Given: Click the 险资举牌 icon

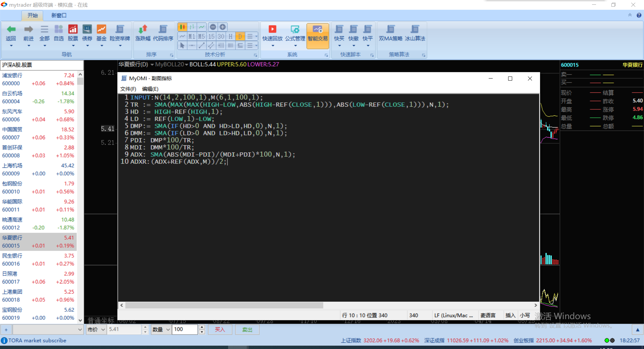Looking at the screenshot, I should (x=120, y=29).
